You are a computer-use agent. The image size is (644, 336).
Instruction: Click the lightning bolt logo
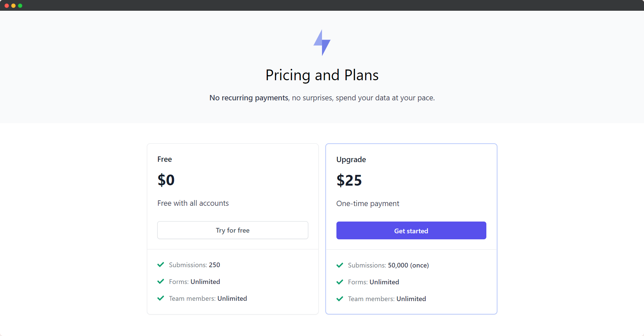click(x=322, y=43)
